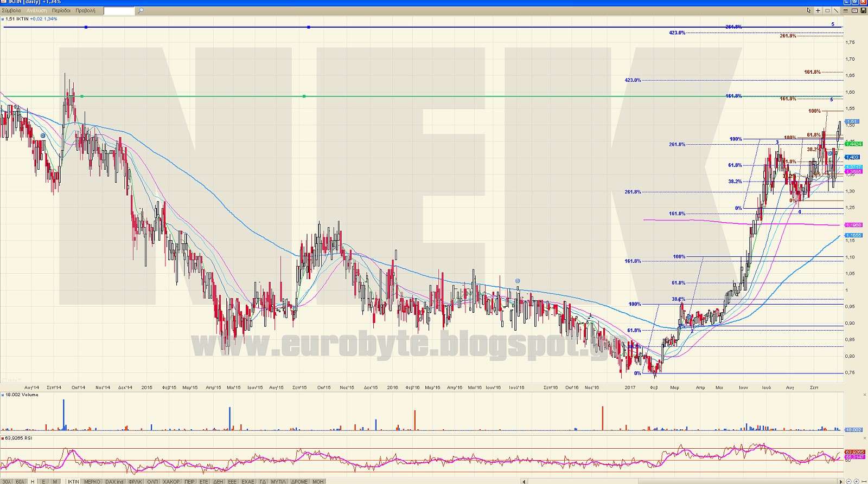Select the daily H timeframe button
The height and width of the screenshot is (484, 868).
33,481
